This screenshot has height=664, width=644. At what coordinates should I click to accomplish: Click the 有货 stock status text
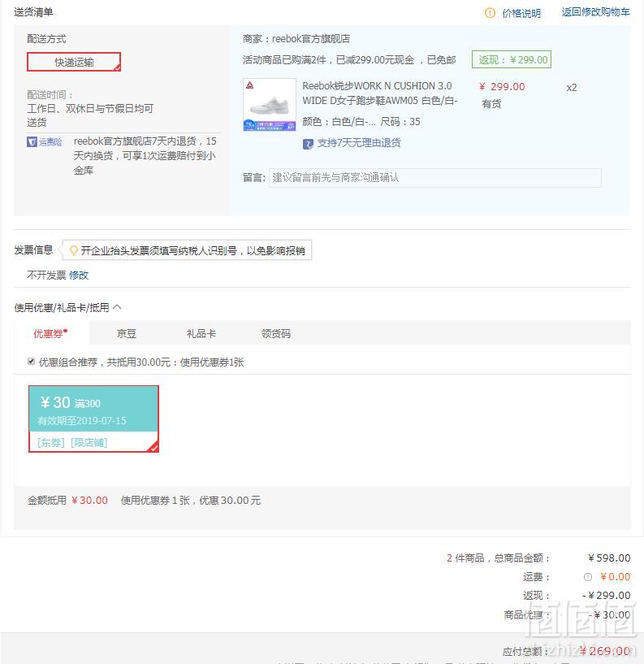491,104
